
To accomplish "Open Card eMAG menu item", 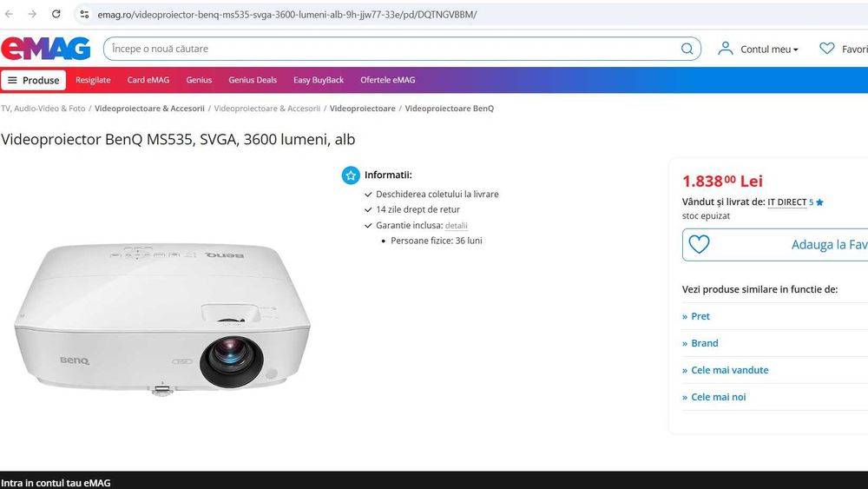I will point(148,80).
